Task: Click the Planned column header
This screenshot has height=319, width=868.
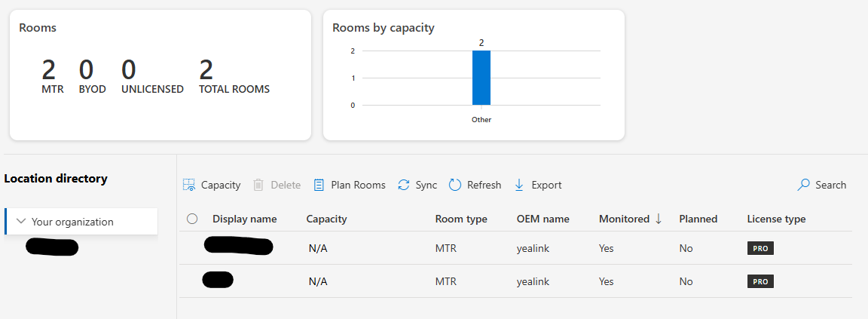Action: tap(698, 219)
